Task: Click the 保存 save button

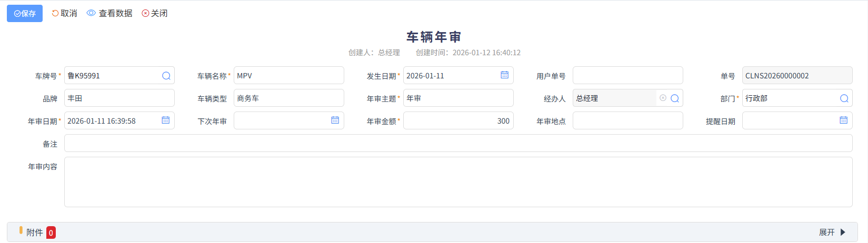Action: pos(25,13)
